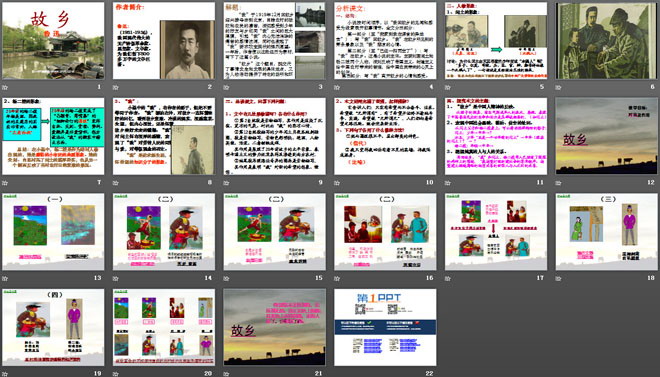Select slide 17 with the downward arrow diagram
660x377 pixels.
[x=496, y=232]
